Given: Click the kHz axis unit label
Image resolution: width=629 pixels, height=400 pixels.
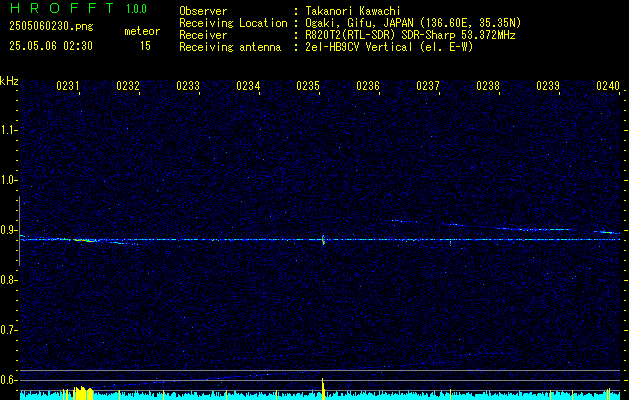Looking at the screenshot, I should pos(9,81).
